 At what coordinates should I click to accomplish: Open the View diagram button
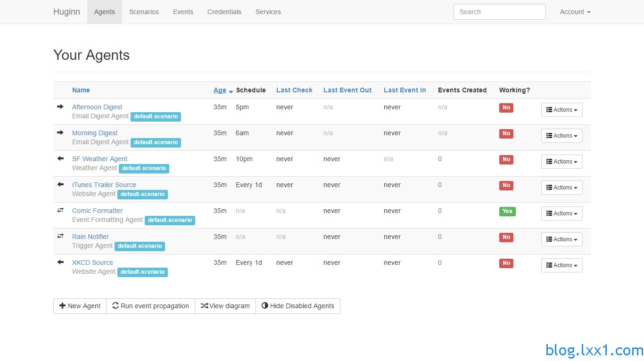point(225,306)
